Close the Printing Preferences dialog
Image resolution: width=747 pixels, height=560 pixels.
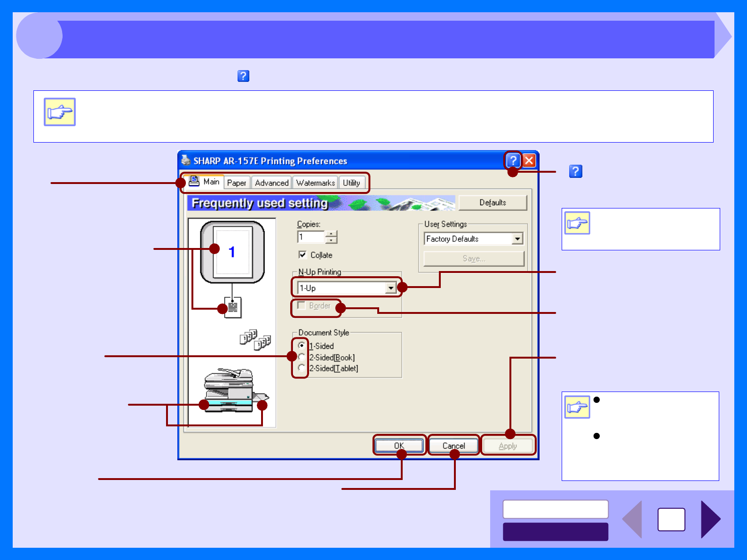coord(529,160)
